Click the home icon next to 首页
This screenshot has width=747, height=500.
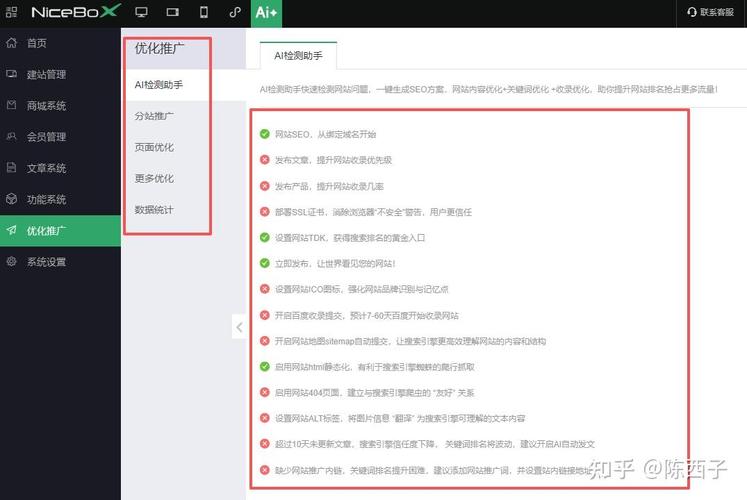click(x=11, y=42)
